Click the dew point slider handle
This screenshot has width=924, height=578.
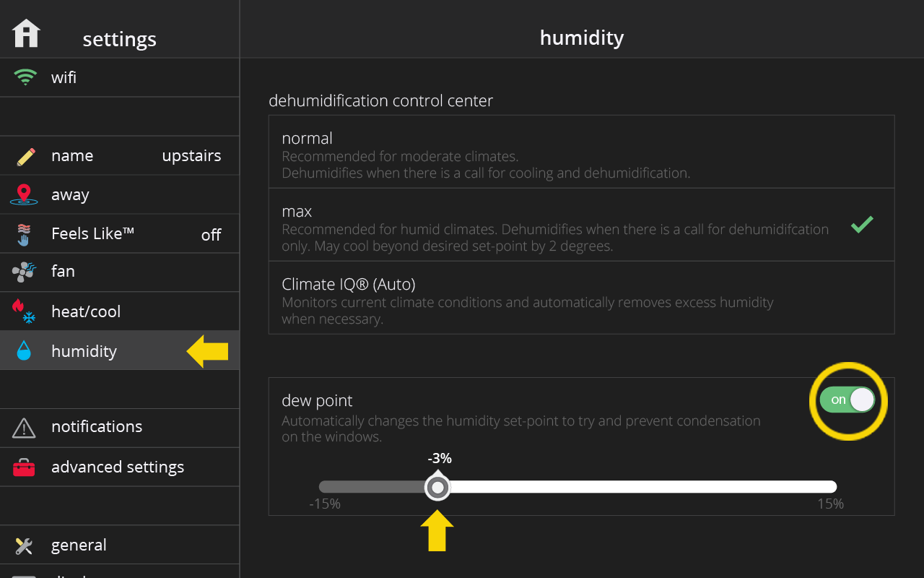point(437,487)
